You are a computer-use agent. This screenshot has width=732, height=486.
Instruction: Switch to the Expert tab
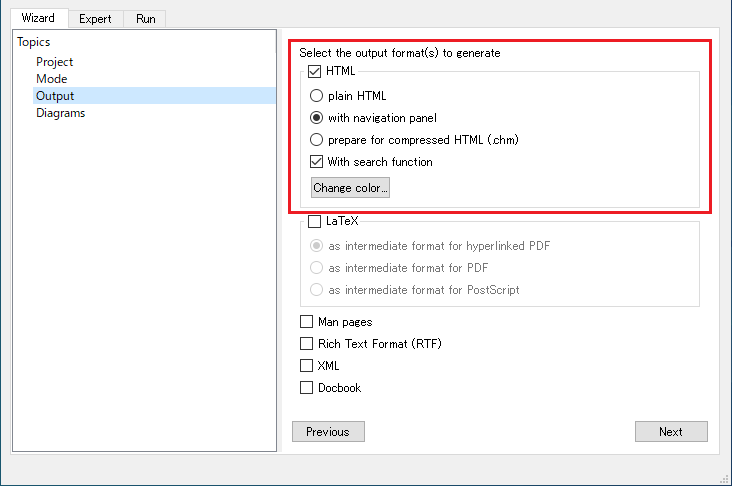pos(95,19)
